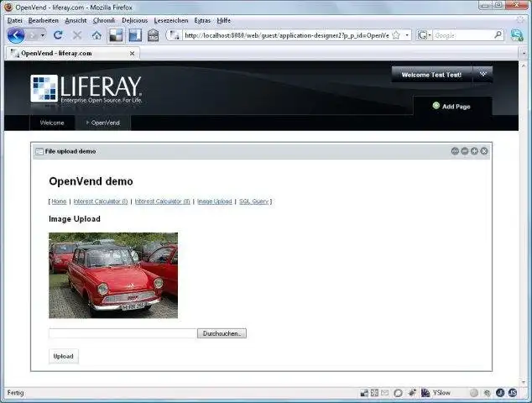Click the Welcome Test Test! button
This screenshot has width=532, height=403.
click(431, 75)
